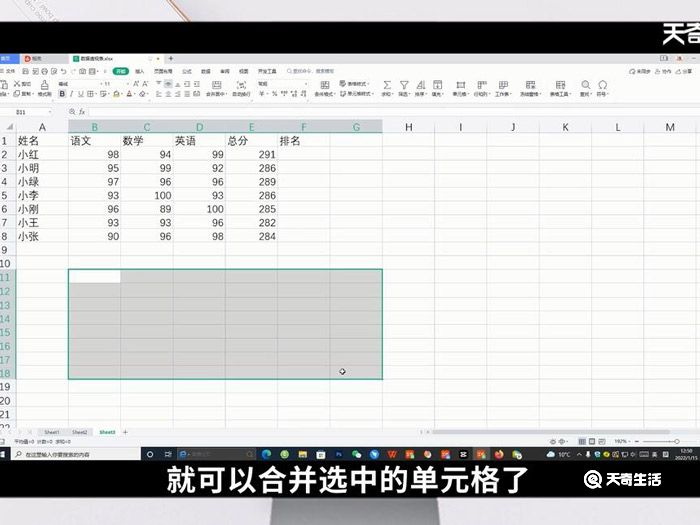
Task: Click the Collaborate button at top right
Action: pyautogui.click(x=663, y=71)
